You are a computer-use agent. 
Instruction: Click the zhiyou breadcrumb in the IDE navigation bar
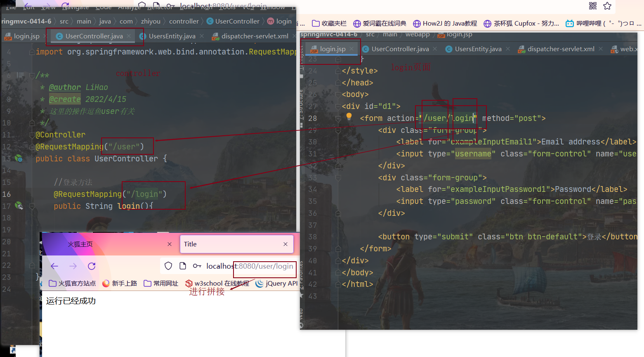tap(151, 21)
